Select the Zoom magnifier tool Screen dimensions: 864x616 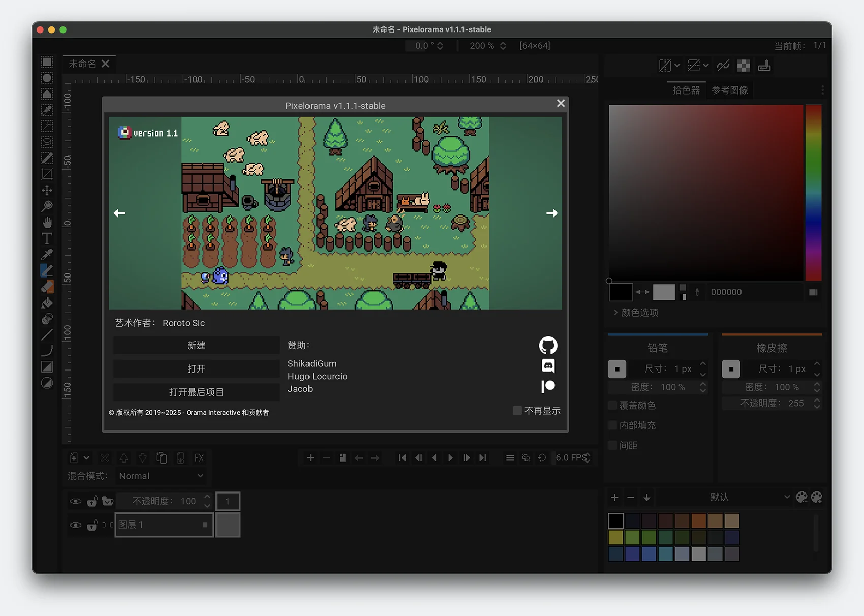(x=47, y=206)
